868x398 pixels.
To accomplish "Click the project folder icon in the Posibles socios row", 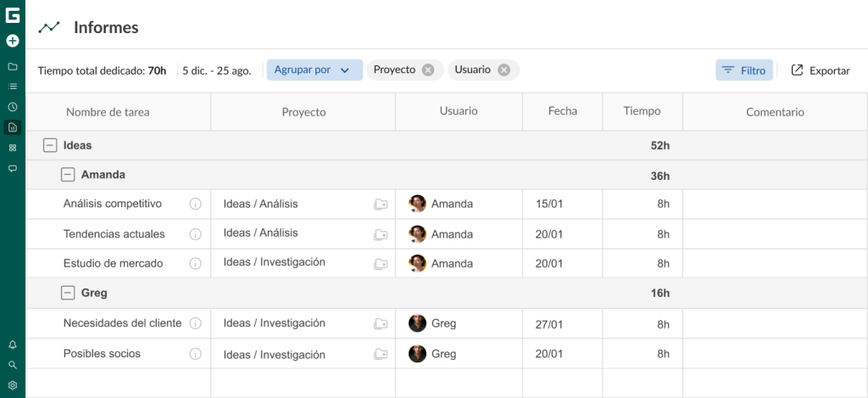I will coord(381,354).
